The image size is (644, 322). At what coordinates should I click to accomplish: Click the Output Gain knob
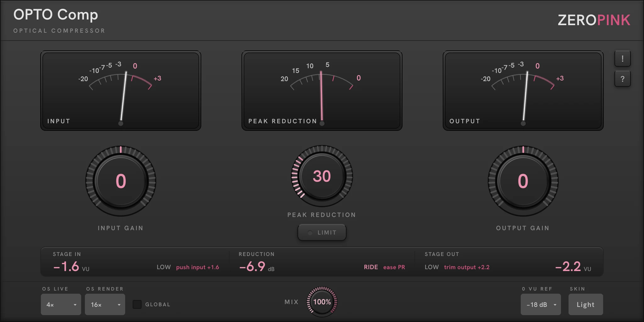click(x=523, y=181)
